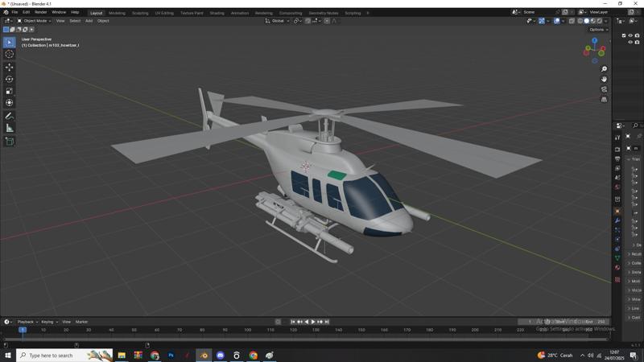Click the play animation button
The height and width of the screenshot is (362, 644).
[x=313, y=323]
